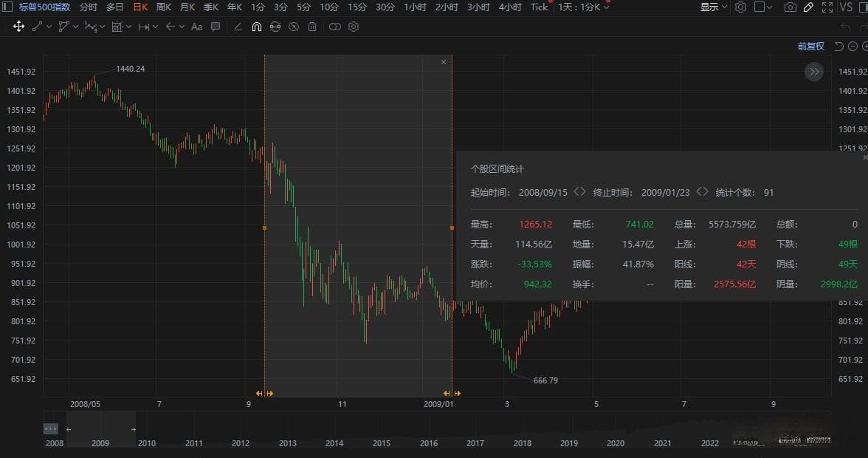This screenshot has width=868, height=458.
Task: Take a chart snapshot with camera icon
Action: point(790,7)
